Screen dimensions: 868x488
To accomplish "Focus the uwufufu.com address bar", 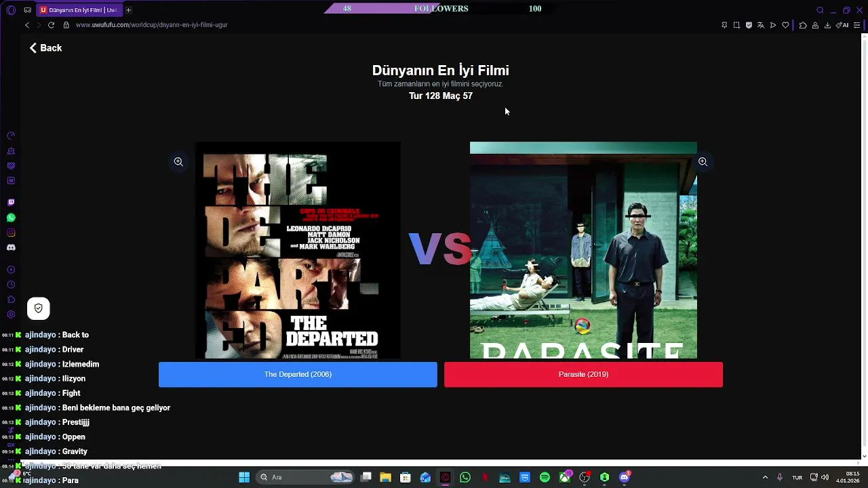I will (x=151, y=25).
